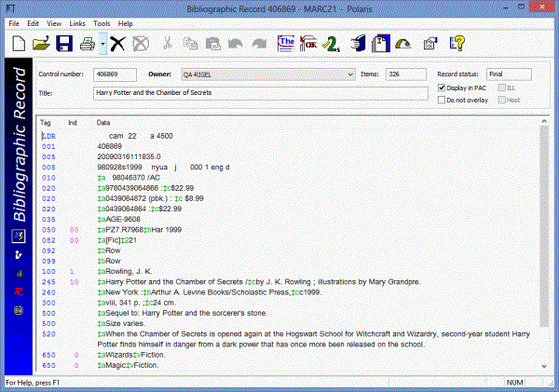Click the gauge icon in the toolbar

tap(403, 44)
